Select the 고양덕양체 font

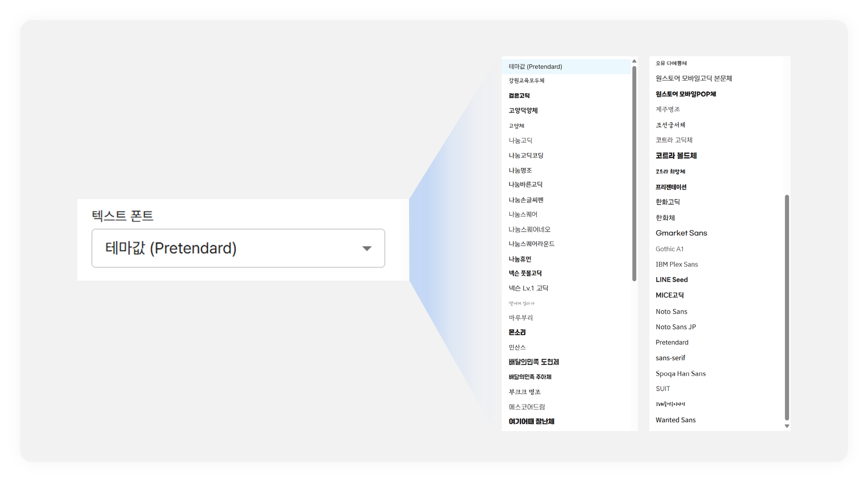click(523, 111)
